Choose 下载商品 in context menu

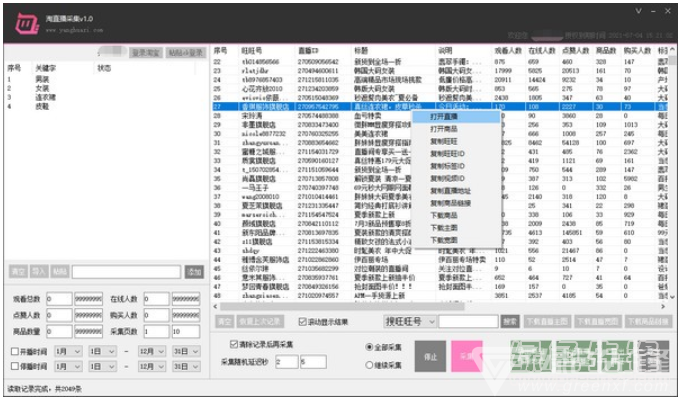tap(456, 215)
